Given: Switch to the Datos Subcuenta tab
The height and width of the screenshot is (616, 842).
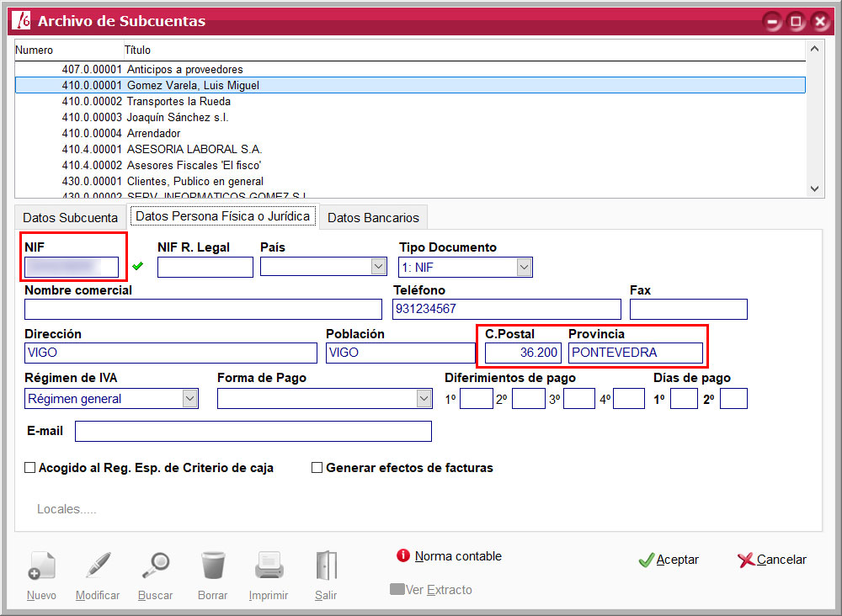Looking at the screenshot, I should pyautogui.click(x=71, y=217).
